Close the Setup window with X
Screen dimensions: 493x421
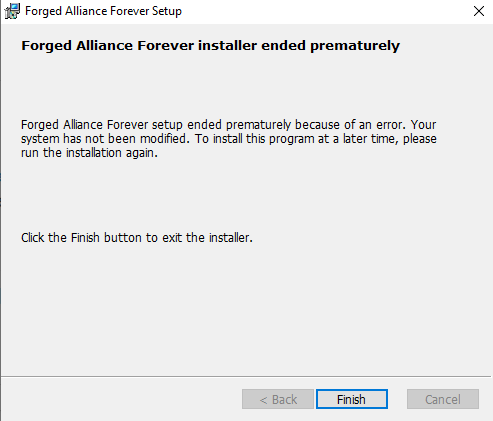pyautogui.click(x=479, y=11)
